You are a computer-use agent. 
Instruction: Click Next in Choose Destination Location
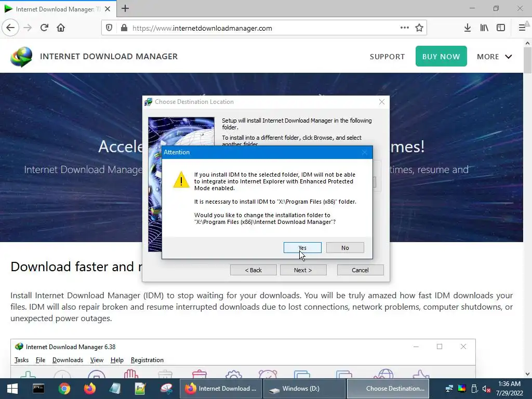point(303,270)
